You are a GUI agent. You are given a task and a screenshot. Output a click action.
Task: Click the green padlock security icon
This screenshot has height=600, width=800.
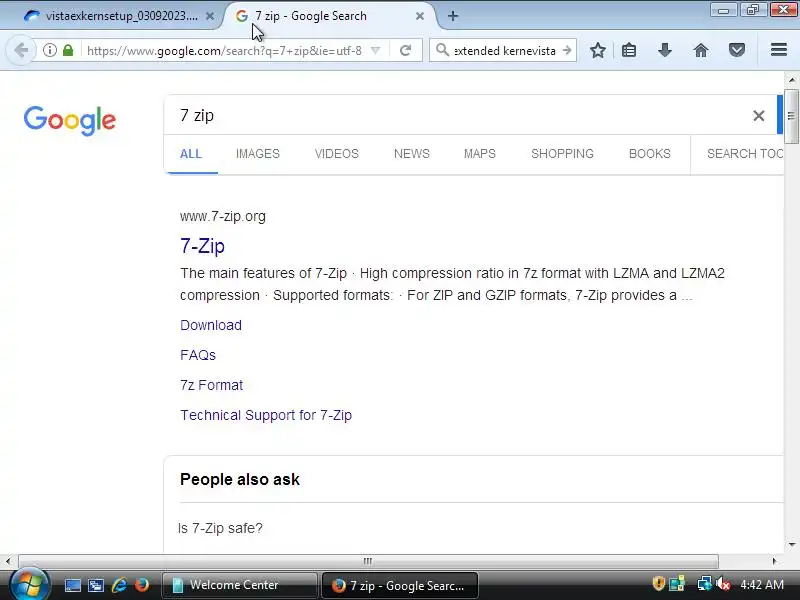point(68,50)
